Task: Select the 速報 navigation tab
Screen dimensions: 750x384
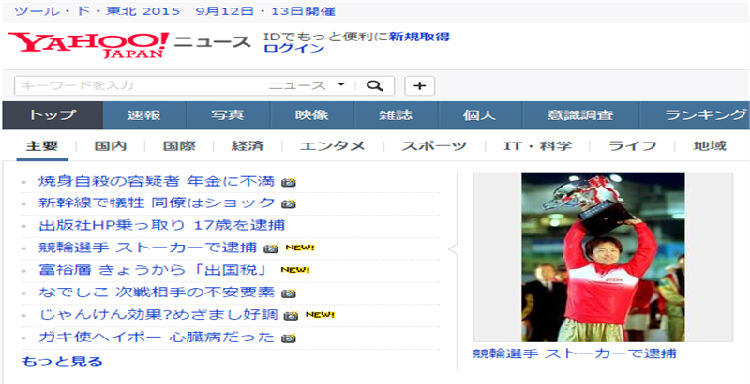Action: 144,115
